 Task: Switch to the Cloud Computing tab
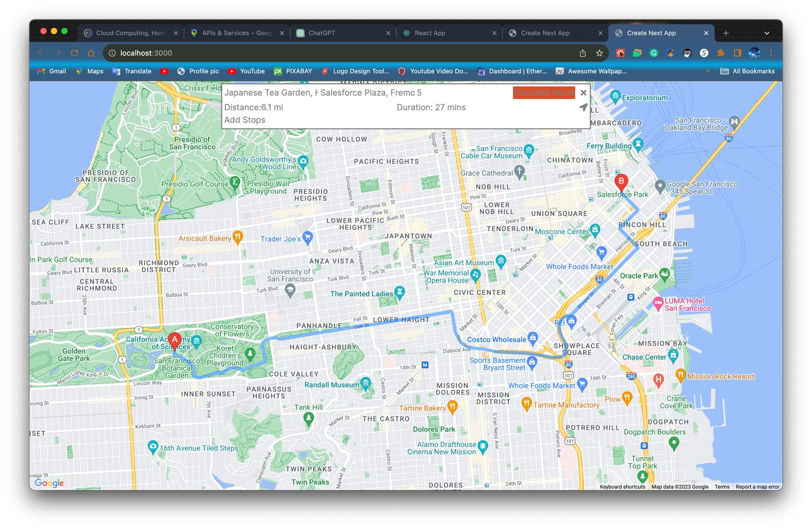tap(131, 33)
